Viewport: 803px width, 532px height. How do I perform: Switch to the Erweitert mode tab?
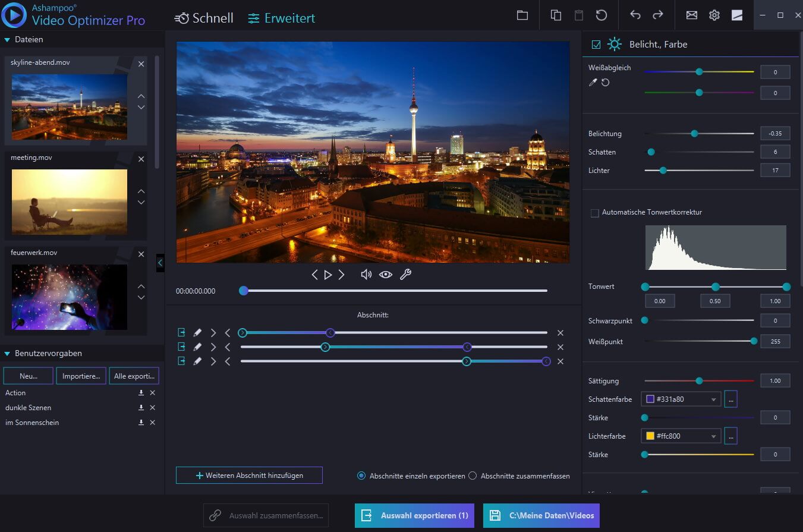[282, 18]
